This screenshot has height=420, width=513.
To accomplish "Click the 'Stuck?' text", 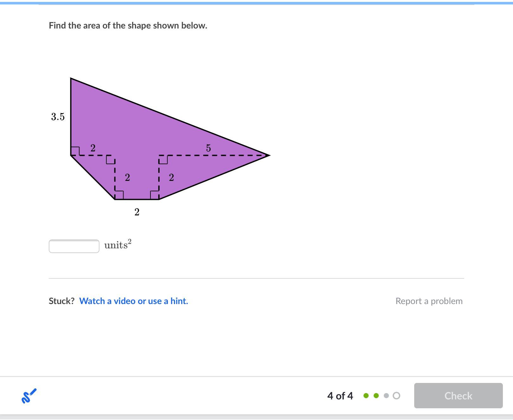I will [61, 301].
